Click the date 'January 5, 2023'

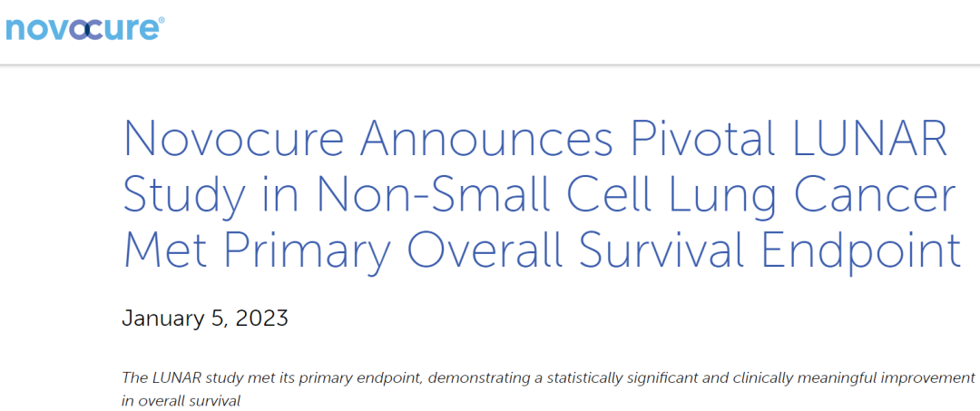point(205,318)
